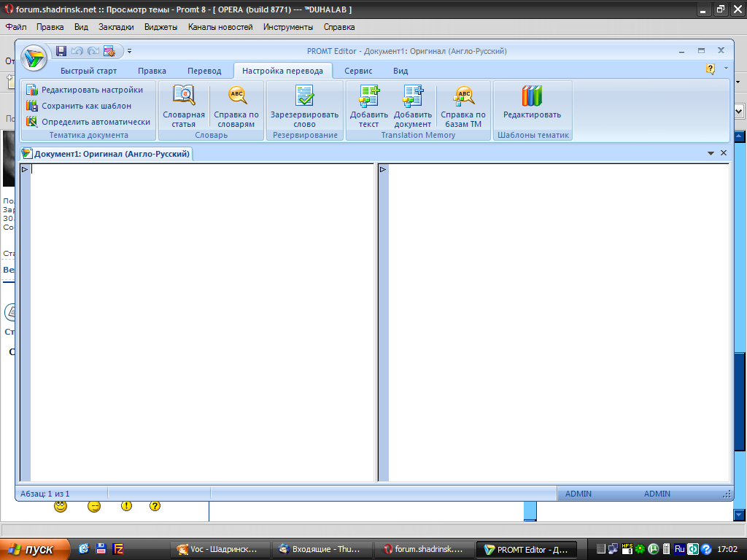
Task: Click the Undo arrow in quick access toolbar
Action: click(77, 51)
